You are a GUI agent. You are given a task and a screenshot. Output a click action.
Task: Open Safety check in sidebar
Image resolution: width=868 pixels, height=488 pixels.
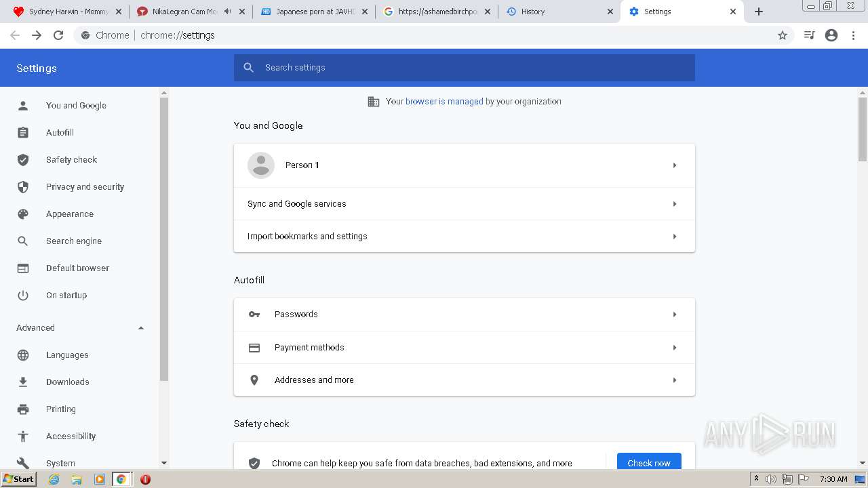[71, 160]
